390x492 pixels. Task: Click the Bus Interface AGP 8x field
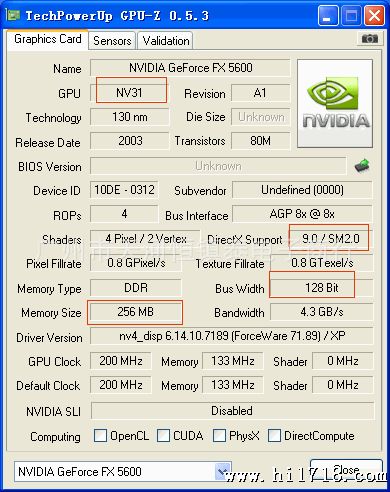pos(302,214)
